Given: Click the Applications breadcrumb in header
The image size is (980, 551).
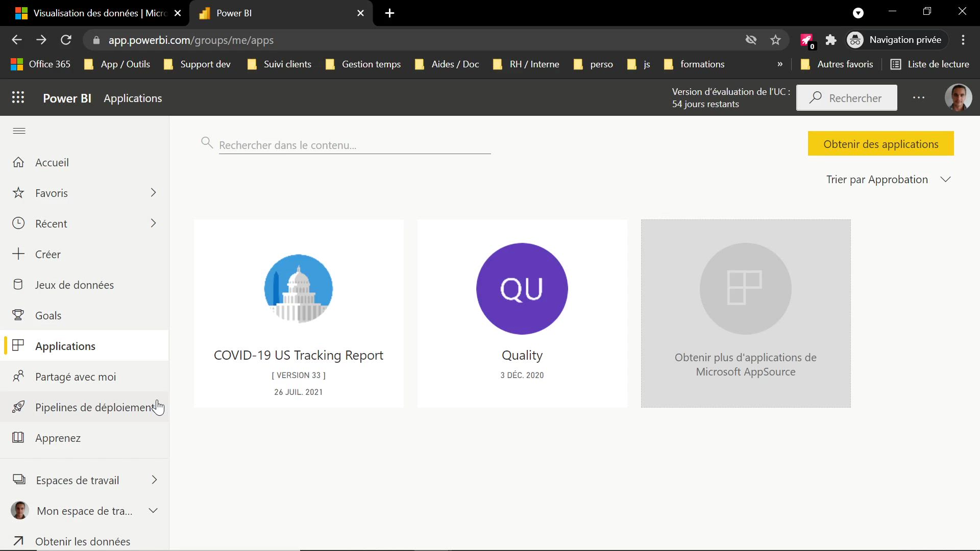Looking at the screenshot, I should point(133,98).
